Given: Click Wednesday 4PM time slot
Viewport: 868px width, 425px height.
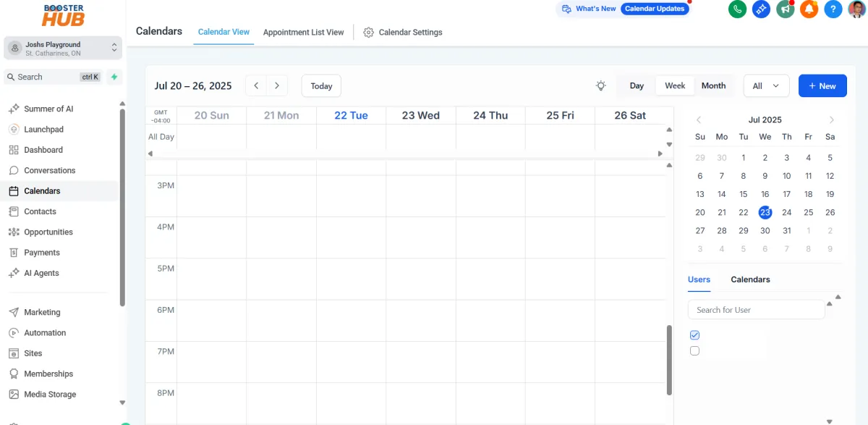Looking at the screenshot, I should coord(421,237).
